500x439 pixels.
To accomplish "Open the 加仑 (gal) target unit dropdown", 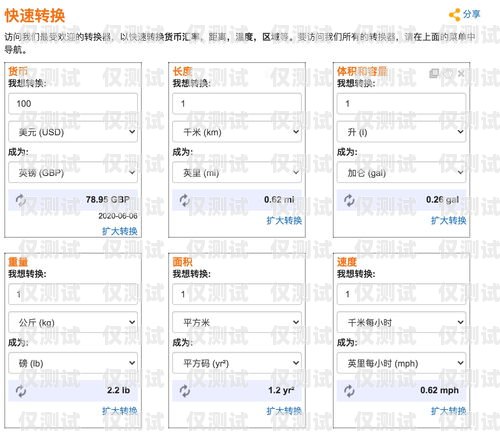I will click(401, 173).
